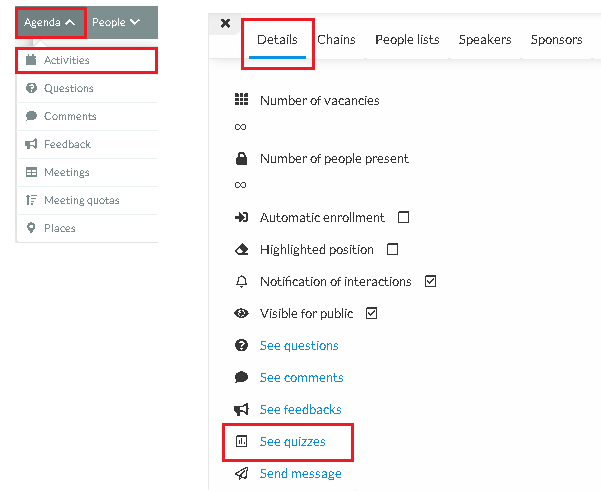Click the table icon beside Meetings
The height and width of the screenshot is (491, 601).
(31, 172)
